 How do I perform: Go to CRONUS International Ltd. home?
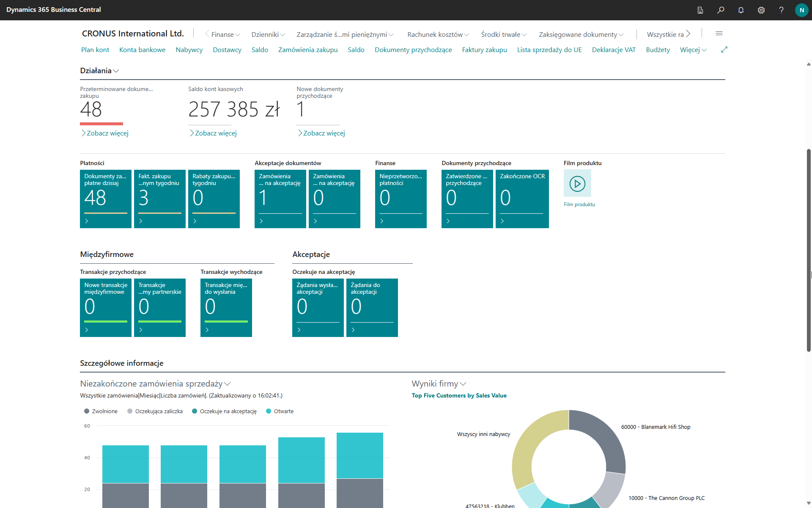(x=133, y=33)
